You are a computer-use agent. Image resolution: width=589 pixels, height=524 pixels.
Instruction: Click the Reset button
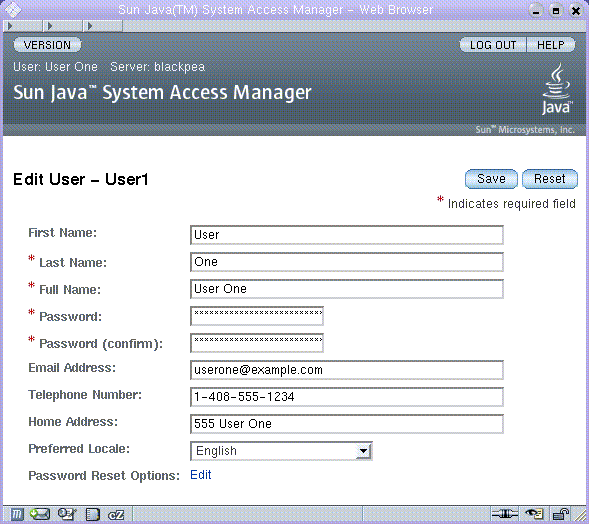(550, 179)
